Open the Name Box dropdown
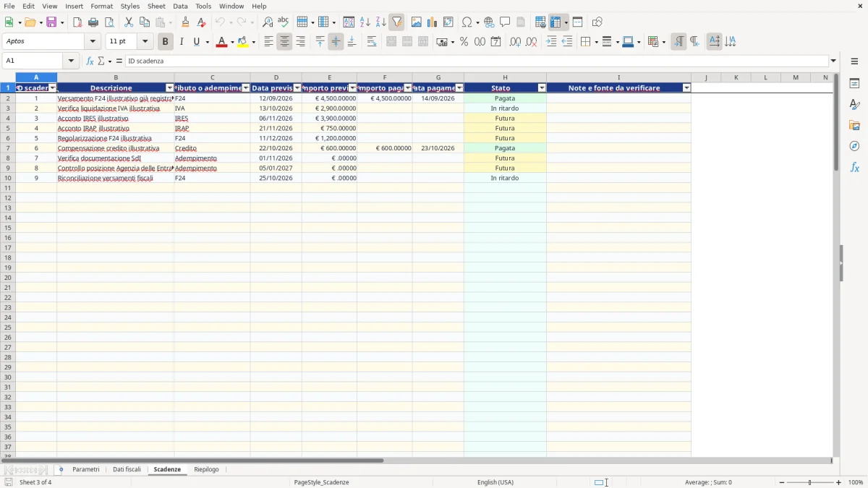The height and width of the screenshot is (488, 868). point(71,61)
